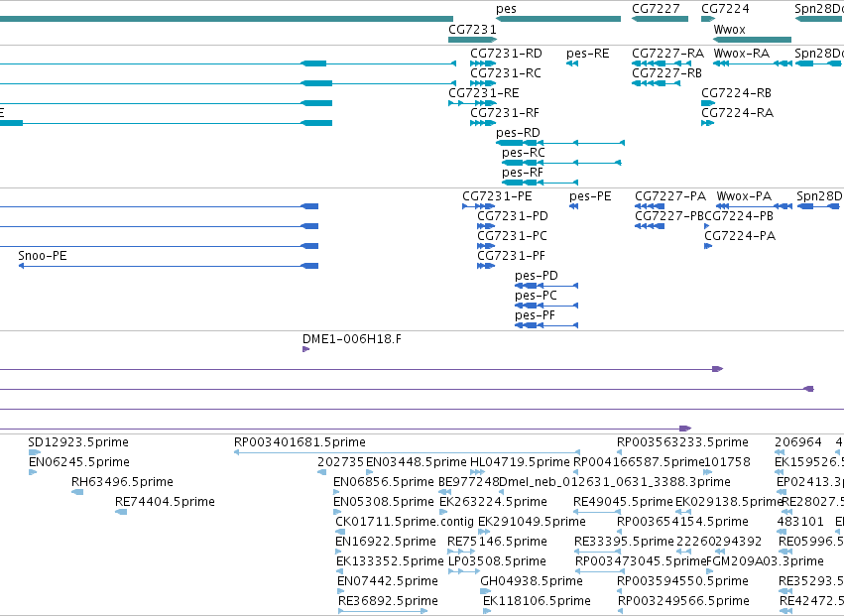Select the CG7227-PA protein feature
This screenshot has width=844, height=616.
(x=650, y=206)
